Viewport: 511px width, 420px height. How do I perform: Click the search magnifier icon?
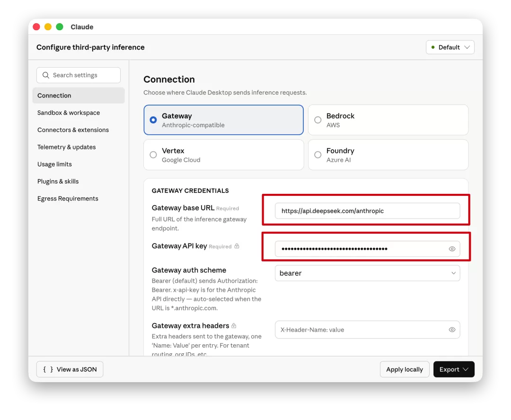point(46,75)
